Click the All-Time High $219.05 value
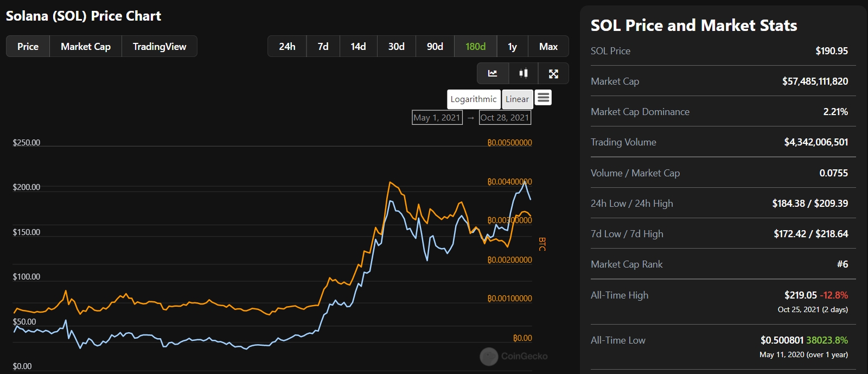This screenshot has width=868, height=374. 800,295
